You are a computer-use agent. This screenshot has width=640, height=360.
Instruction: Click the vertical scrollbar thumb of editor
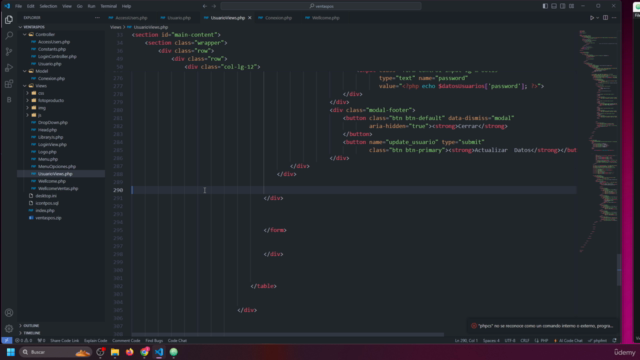coord(619,269)
